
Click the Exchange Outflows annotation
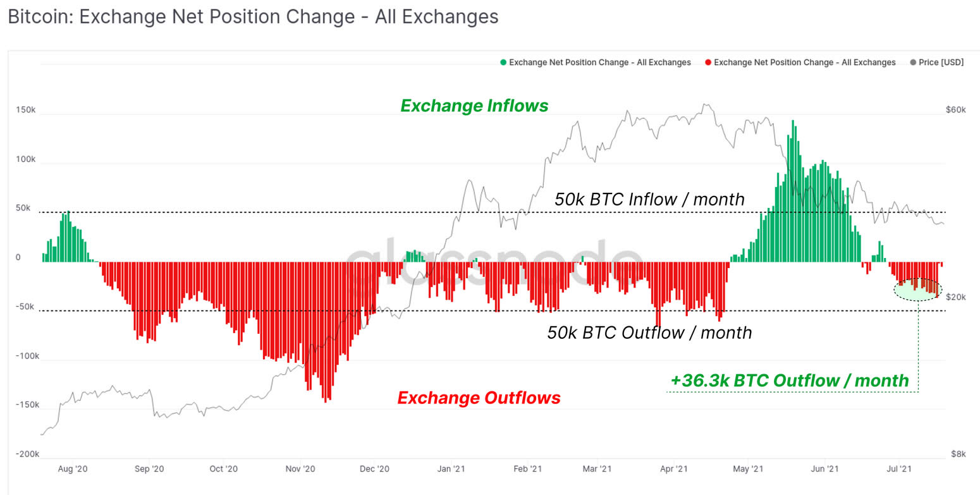coord(479,398)
